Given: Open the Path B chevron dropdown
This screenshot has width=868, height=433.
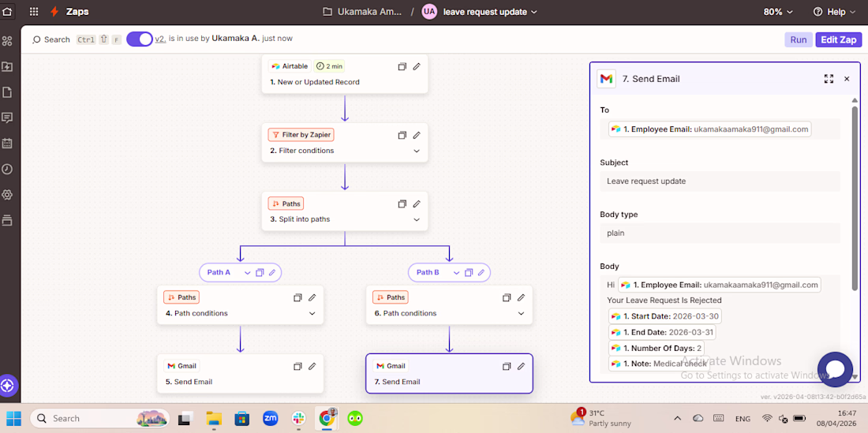Looking at the screenshot, I should [x=456, y=273].
